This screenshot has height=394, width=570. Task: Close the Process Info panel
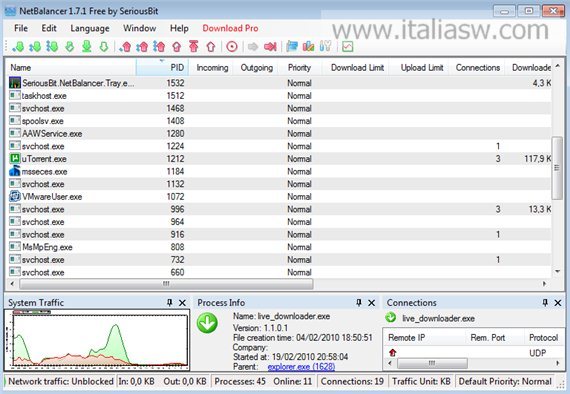tap(372, 302)
